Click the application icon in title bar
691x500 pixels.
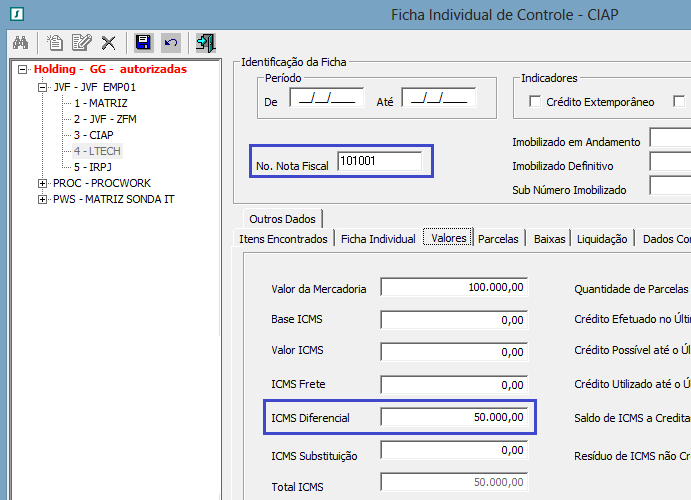click(x=12, y=13)
